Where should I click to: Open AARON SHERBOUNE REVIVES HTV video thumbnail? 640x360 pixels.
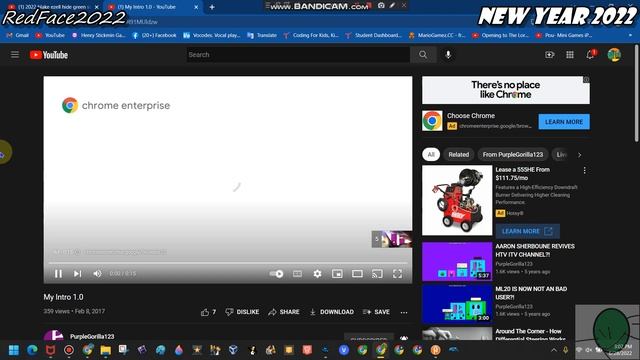457,262
